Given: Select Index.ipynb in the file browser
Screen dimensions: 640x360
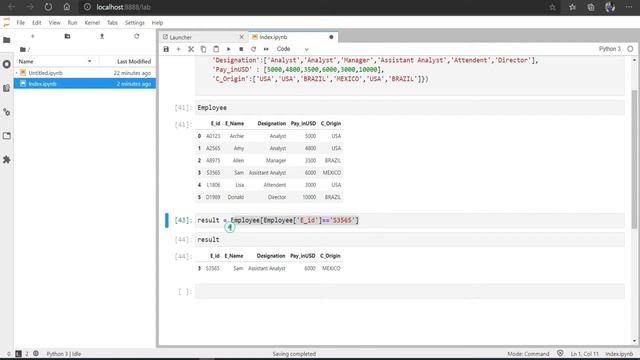Looking at the screenshot, I should 85,84.
